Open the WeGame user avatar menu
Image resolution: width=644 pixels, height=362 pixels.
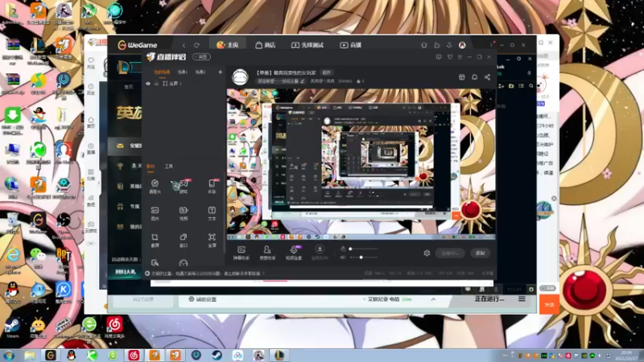(462, 45)
